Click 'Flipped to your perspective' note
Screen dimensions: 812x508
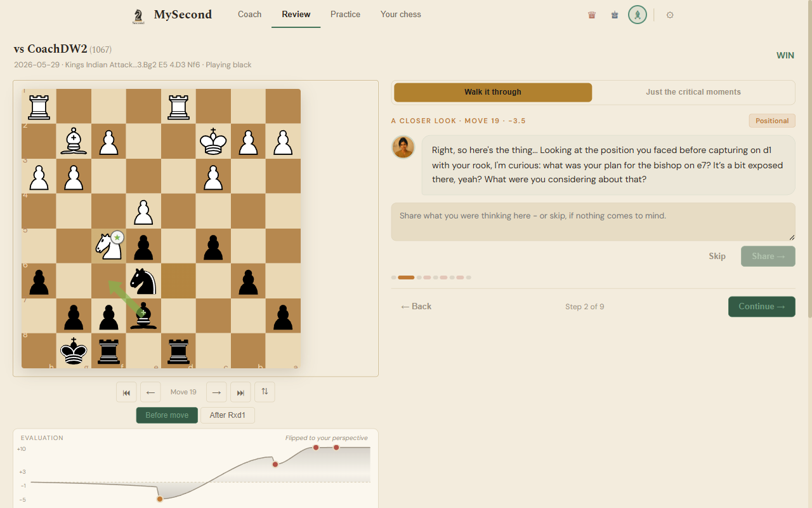click(327, 438)
